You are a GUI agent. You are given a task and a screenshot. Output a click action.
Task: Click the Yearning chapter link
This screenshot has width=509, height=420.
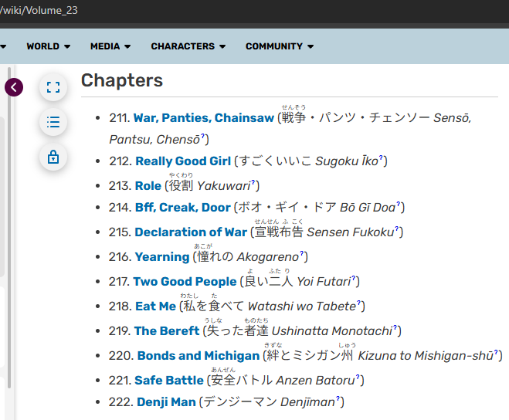click(x=161, y=257)
